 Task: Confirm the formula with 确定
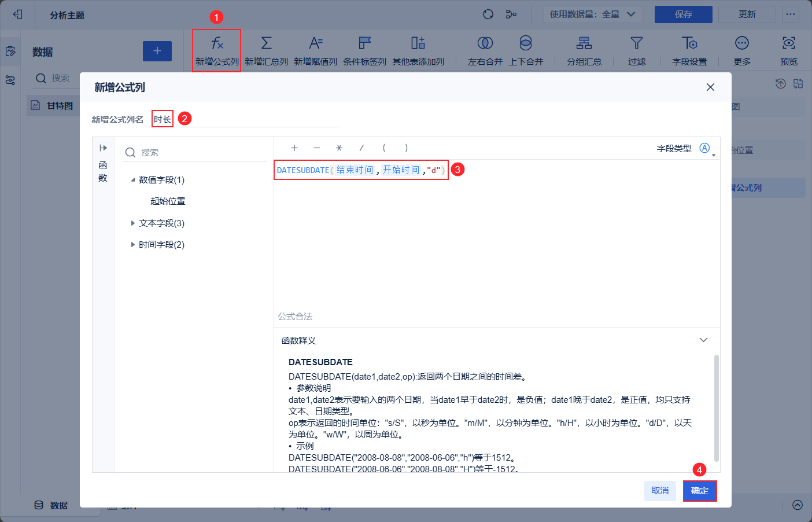click(x=700, y=491)
